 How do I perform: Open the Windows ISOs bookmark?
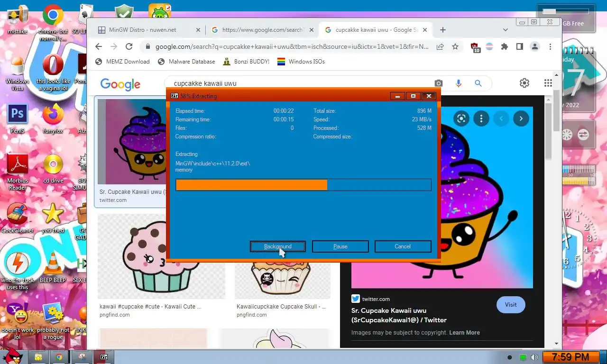pyautogui.click(x=301, y=62)
